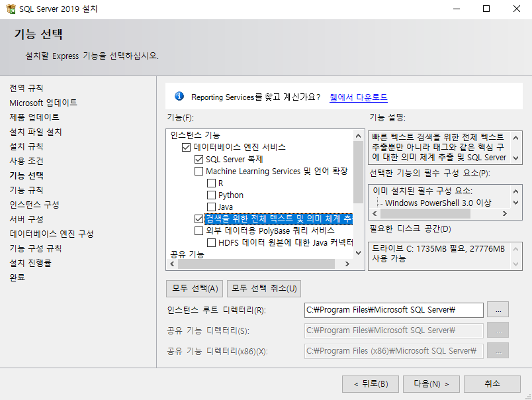Click prerequisites box scroll right arrow
Screen dimensions: 532x400
click(505, 213)
